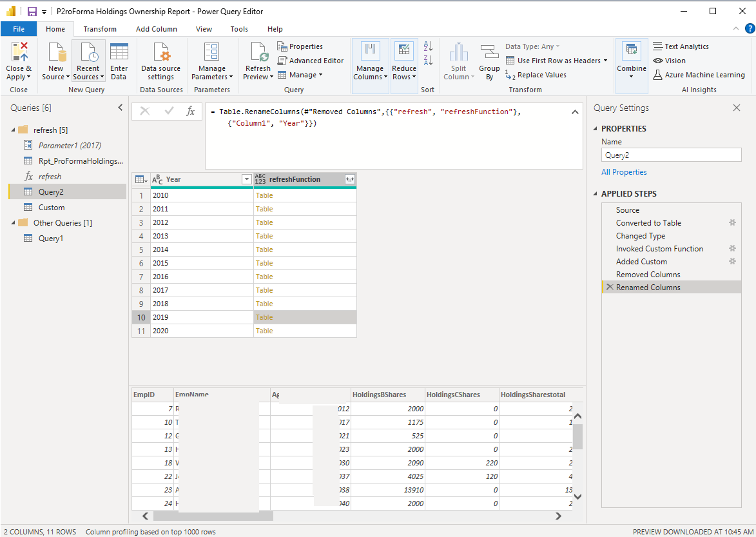This screenshot has width=756, height=537.
Task: Open gear settings for Added Custom step
Action: point(732,261)
